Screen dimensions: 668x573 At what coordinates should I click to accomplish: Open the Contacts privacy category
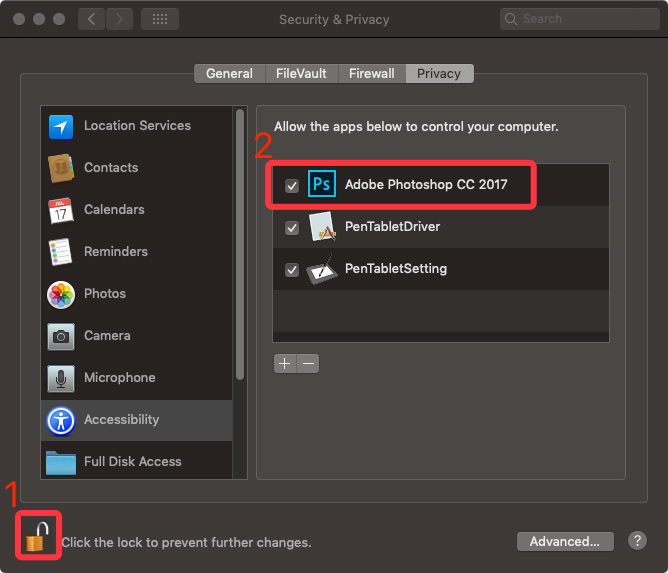coord(137,168)
